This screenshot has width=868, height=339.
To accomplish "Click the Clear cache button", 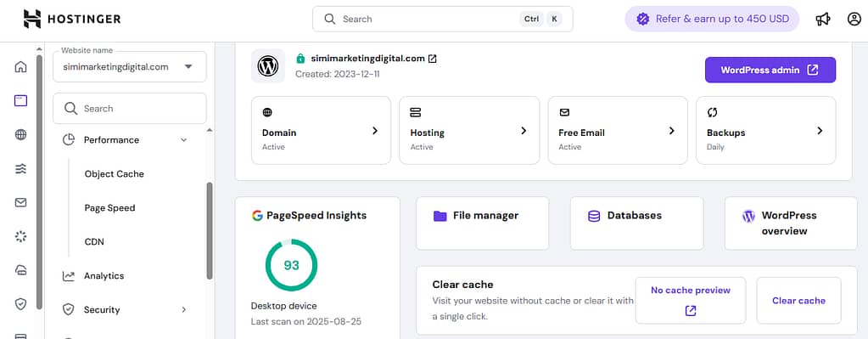I will pyautogui.click(x=798, y=301).
